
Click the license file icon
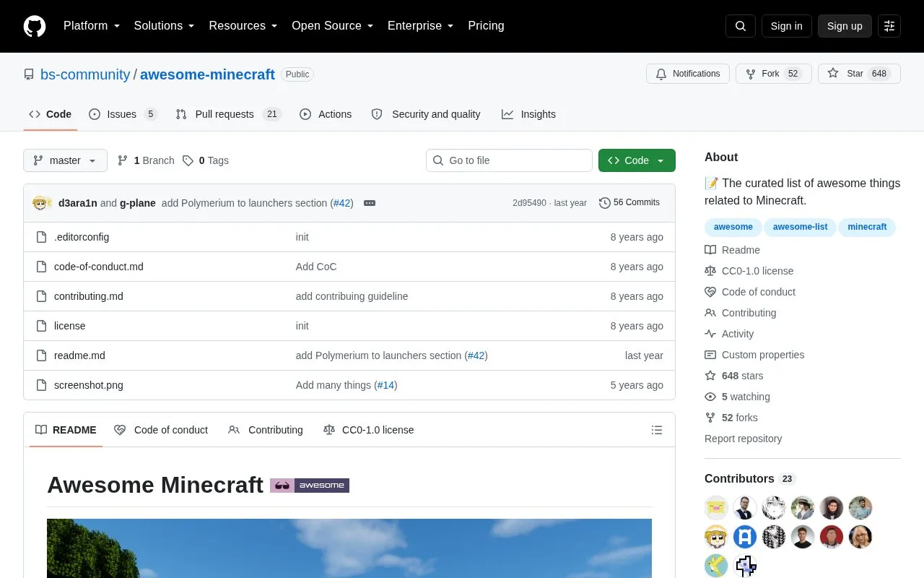click(41, 326)
